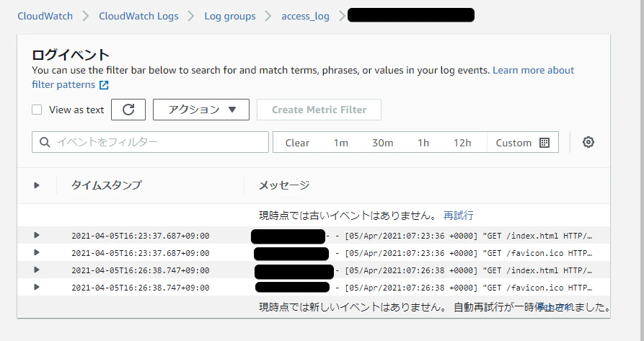Image resolution: width=644 pixels, height=341 pixels.
Task: Click the タイムスタンプ column header
Action: (106, 185)
